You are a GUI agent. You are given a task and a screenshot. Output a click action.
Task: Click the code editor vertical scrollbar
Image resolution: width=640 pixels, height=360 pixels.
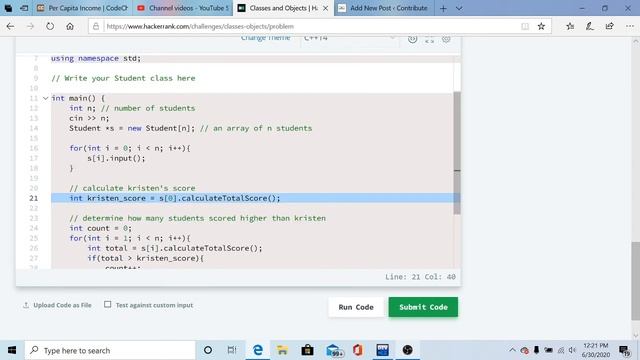tap(457, 153)
